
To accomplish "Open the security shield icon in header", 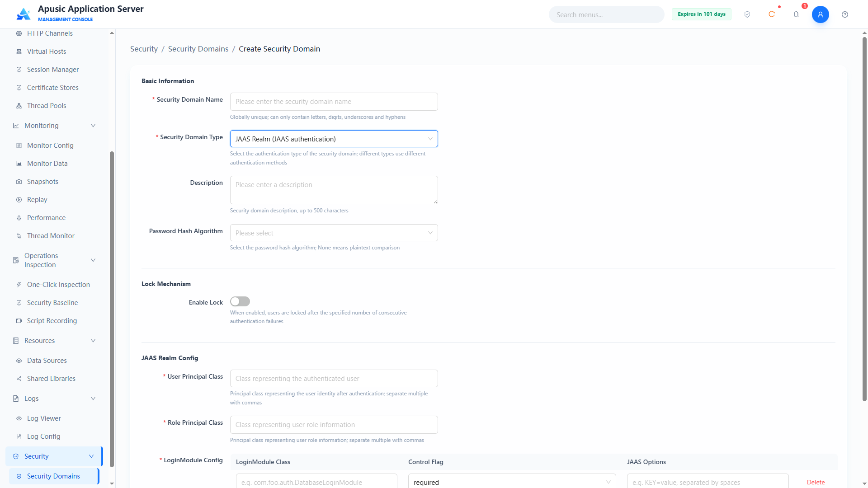I will click(x=747, y=14).
